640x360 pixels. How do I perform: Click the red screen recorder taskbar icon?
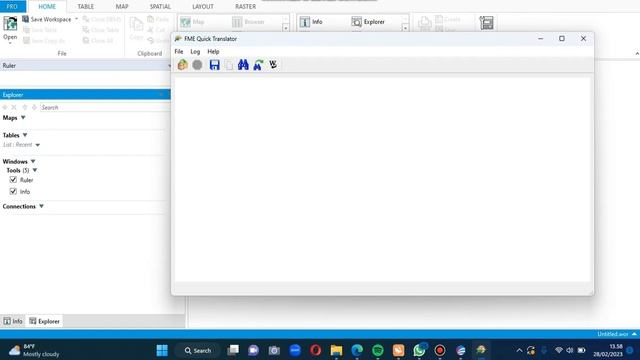point(440,350)
